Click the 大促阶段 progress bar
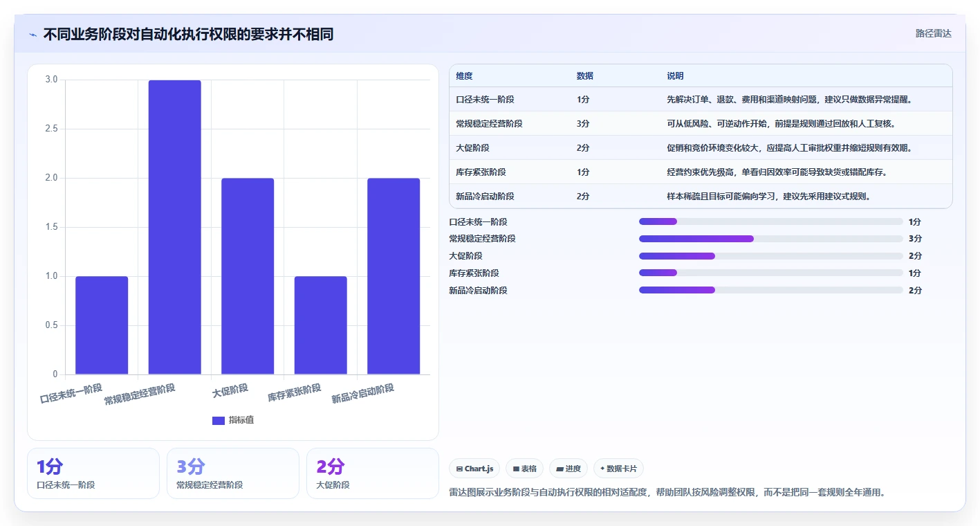Image resolution: width=980 pixels, height=526 pixels. (771, 256)
